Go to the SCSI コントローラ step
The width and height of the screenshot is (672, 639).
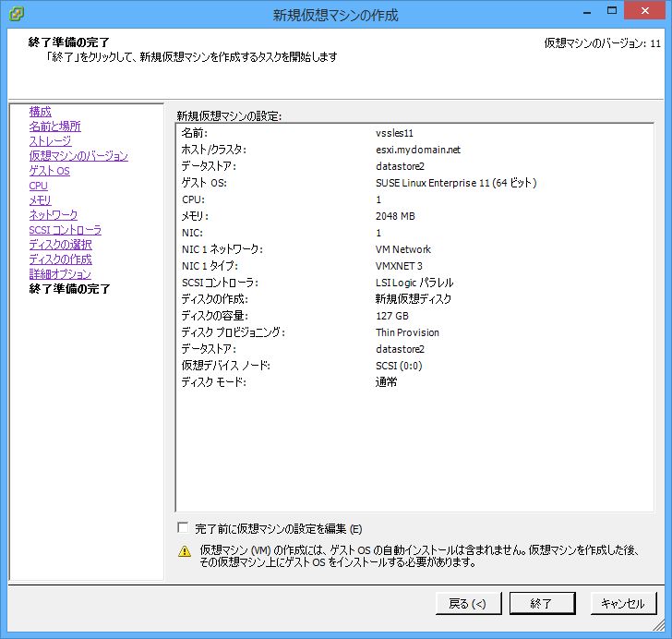(x=66, y=230)
